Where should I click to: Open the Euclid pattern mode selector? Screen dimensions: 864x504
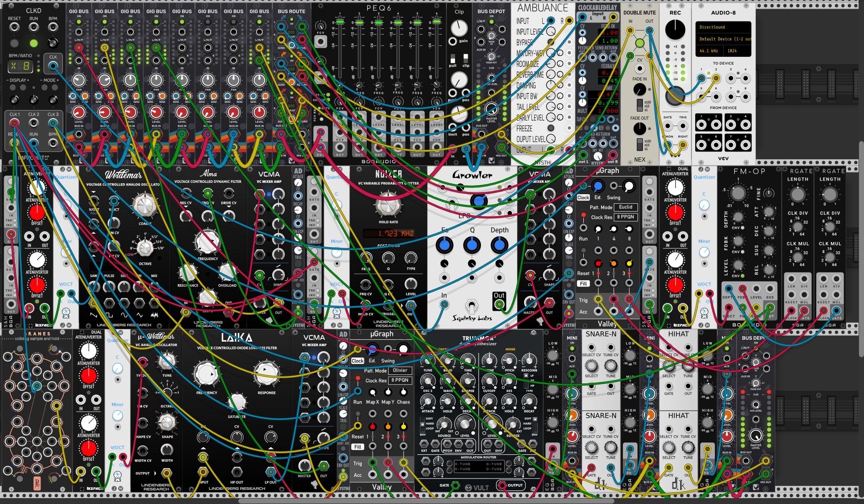(x=626, y=207)
